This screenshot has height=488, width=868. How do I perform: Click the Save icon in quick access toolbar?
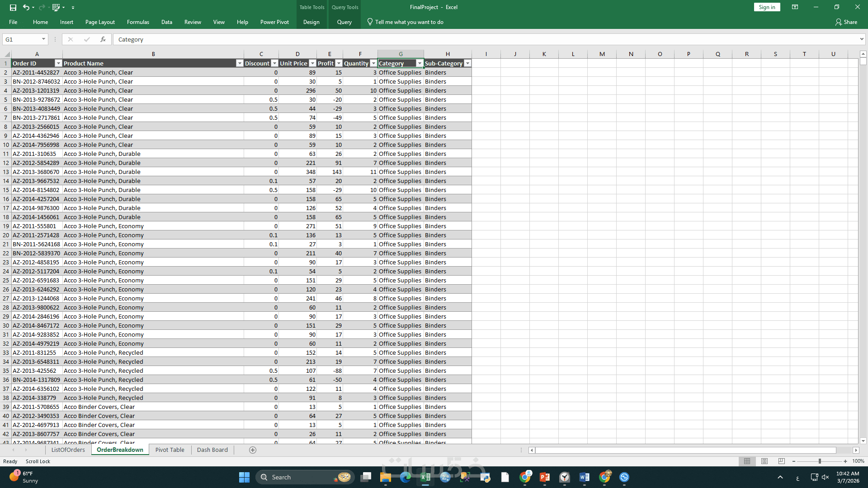[13, 7]
